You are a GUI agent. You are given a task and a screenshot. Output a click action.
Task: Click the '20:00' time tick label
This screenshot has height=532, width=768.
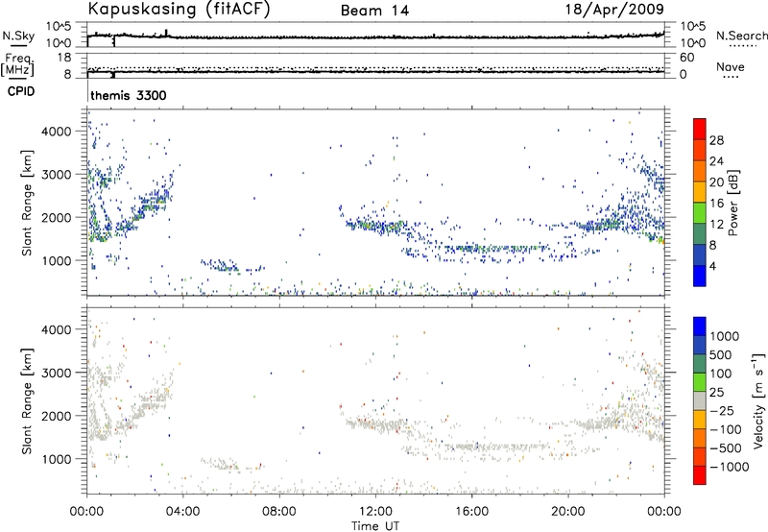(567, 512)
